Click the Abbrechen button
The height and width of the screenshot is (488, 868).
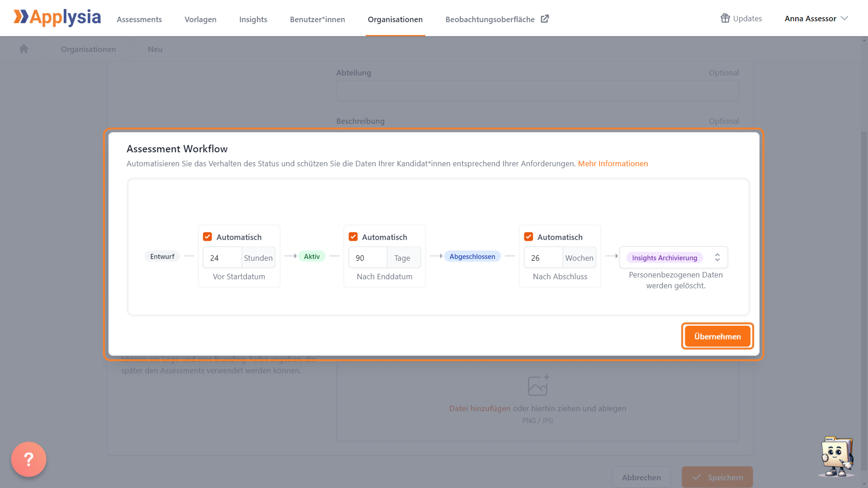click(641, 477)
